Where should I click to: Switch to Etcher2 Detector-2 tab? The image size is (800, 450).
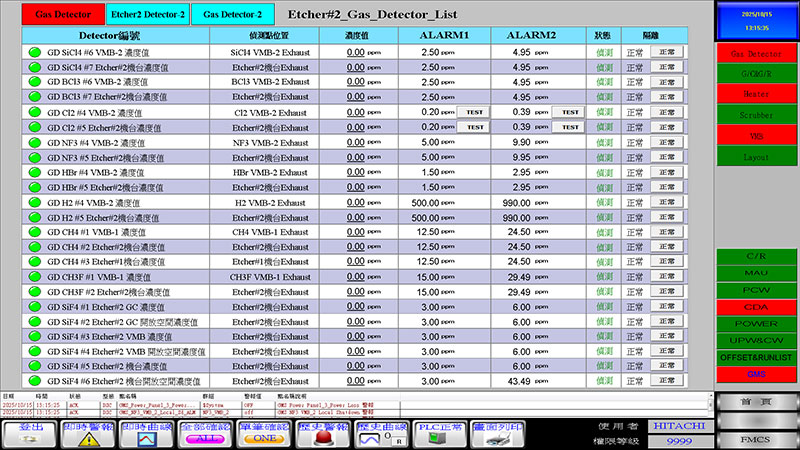[x=147, y=15]
